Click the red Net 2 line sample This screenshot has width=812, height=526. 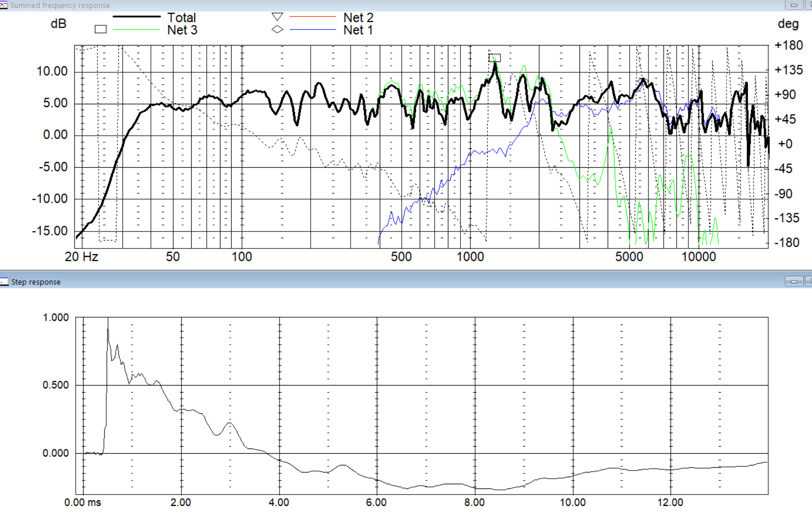[313, 17]
